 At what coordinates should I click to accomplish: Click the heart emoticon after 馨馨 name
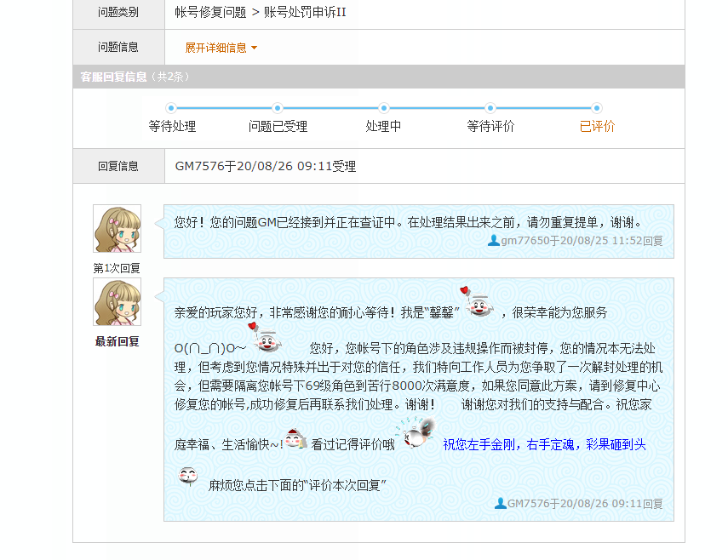[x=477, y=301]
